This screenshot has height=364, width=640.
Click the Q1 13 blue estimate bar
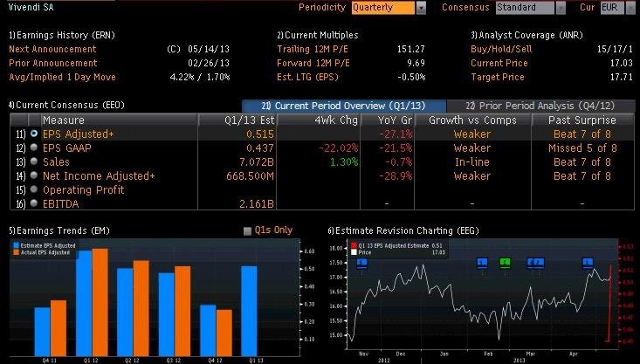[249, 311]
